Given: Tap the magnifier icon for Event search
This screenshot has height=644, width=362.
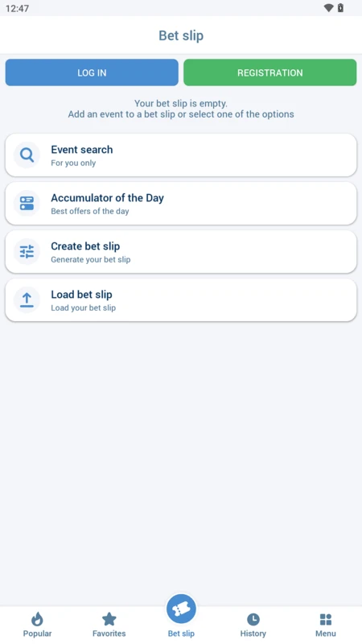Looking at the screenshot, I should [27, 155].
